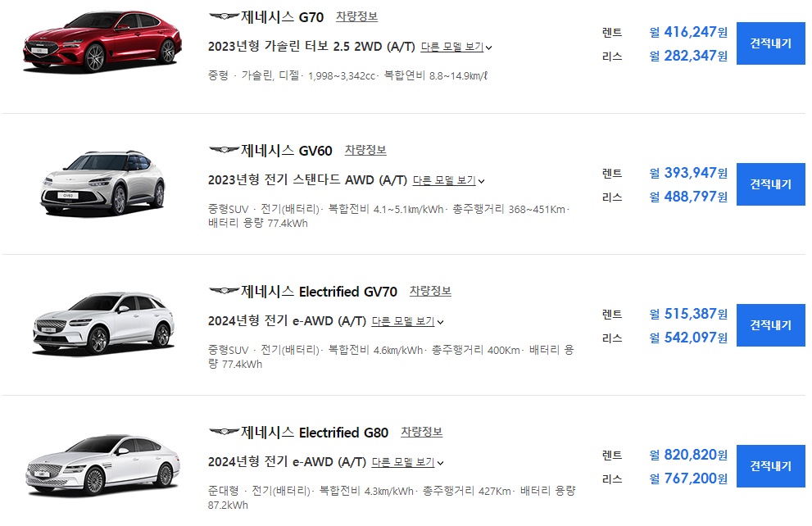The height and width of the screenshot is (526, 812).
Task: Click the Genesis logo beside Electrified GV70
Action: [x=224, y=291]
